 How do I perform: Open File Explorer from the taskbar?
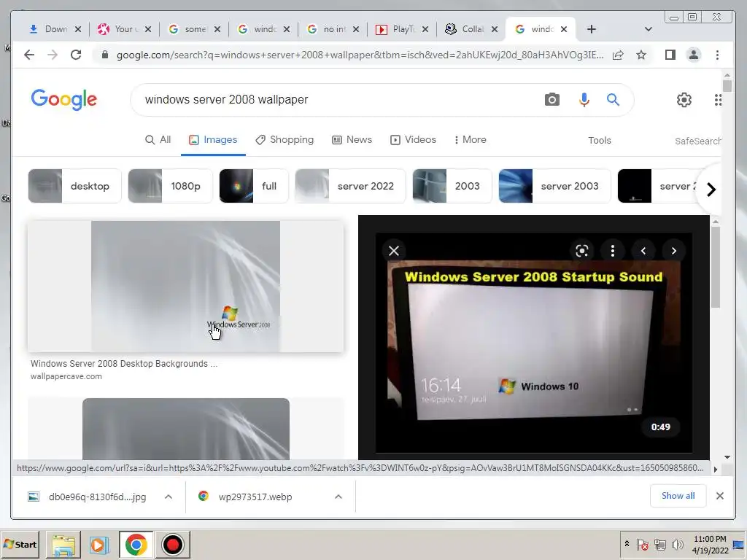[63, 544]
